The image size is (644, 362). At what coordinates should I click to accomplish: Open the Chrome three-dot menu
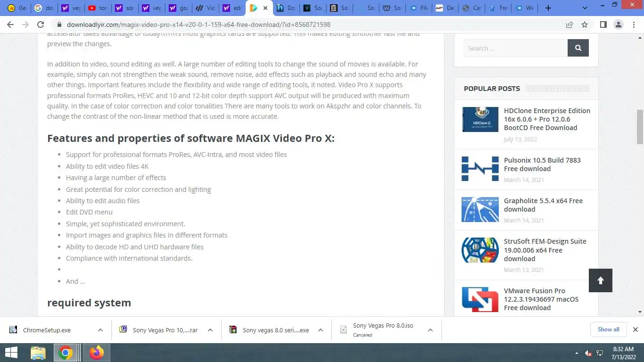(x=633, y=25)
